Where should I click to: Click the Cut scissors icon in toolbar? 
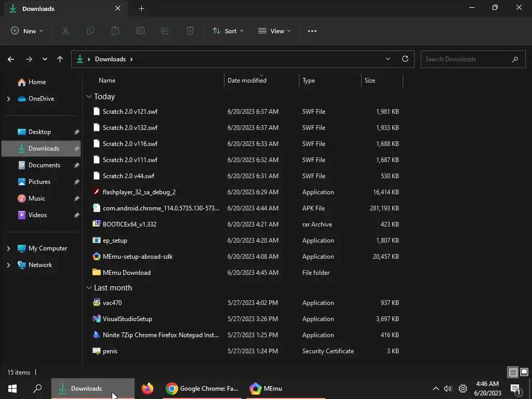click(65, 31)
